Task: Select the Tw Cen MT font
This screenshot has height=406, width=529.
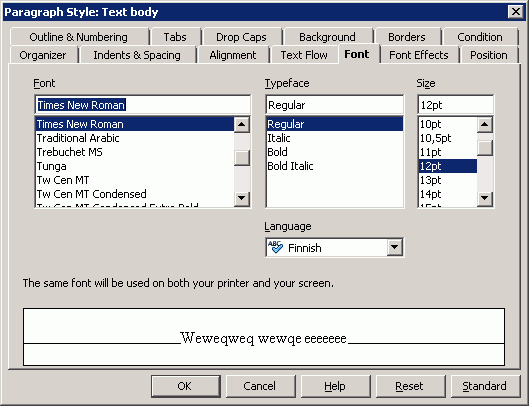Action: [135, 180]
